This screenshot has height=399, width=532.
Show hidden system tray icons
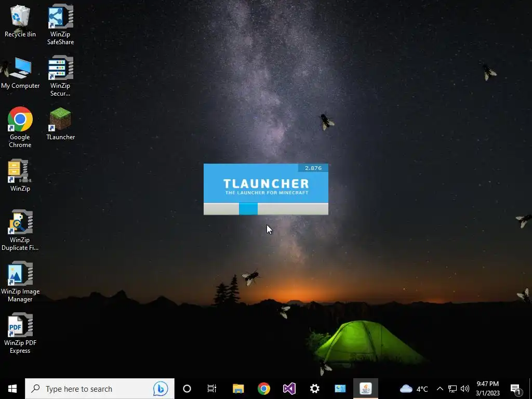click(x=440, y=389)
